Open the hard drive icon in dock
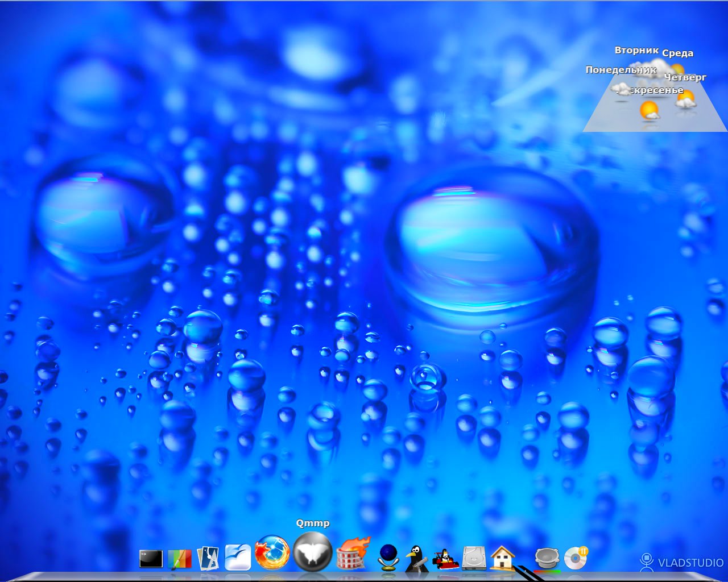 [x=474, y=559]
